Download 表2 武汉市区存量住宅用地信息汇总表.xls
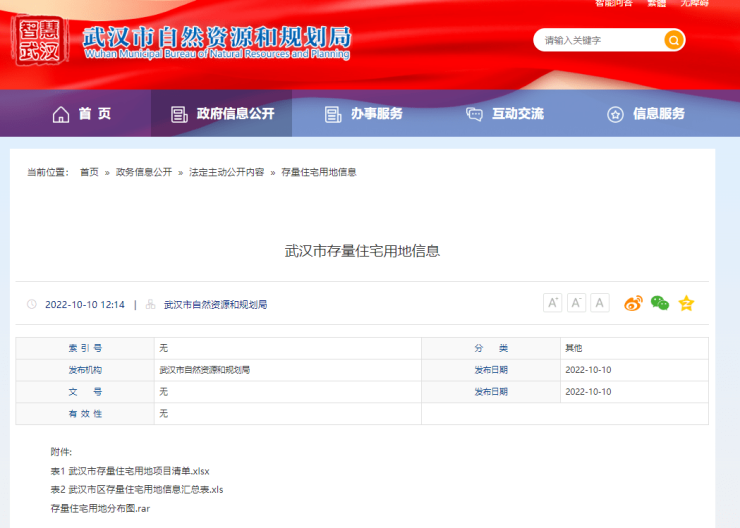The width and height of the screenshot is (740, 528). [x=137, y=490]
